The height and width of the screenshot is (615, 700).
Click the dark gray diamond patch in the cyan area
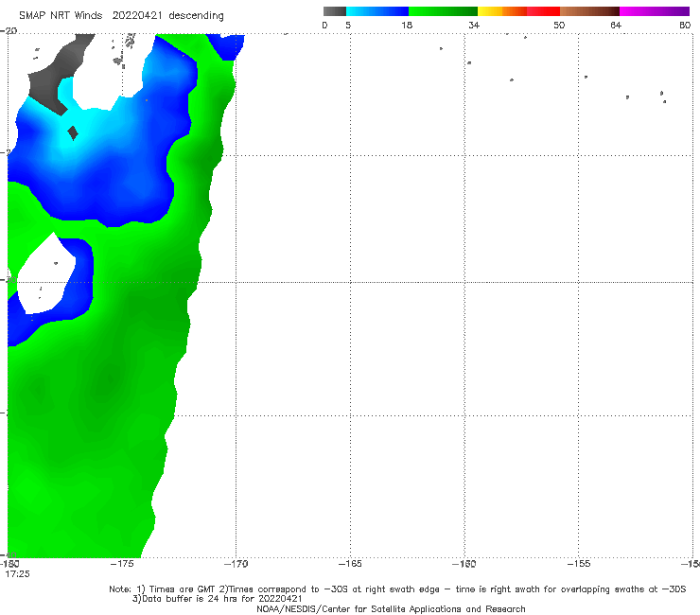pos(73,132)
